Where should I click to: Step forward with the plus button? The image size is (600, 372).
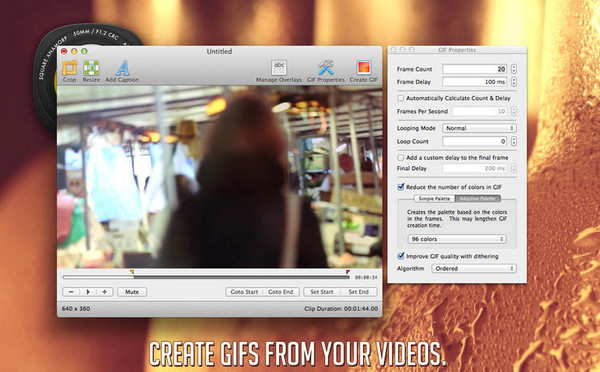[x=104, y=292]
